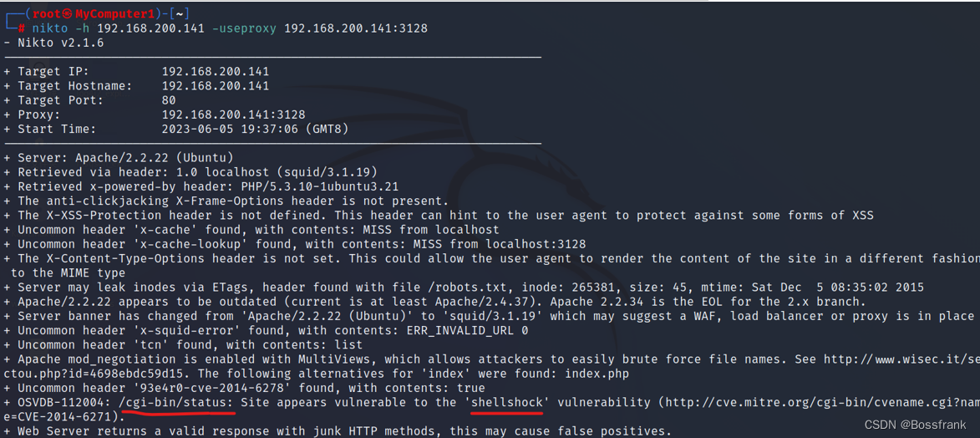Click the proxy address 192.168.200.141:3128 in command

(x=356, y=28)
